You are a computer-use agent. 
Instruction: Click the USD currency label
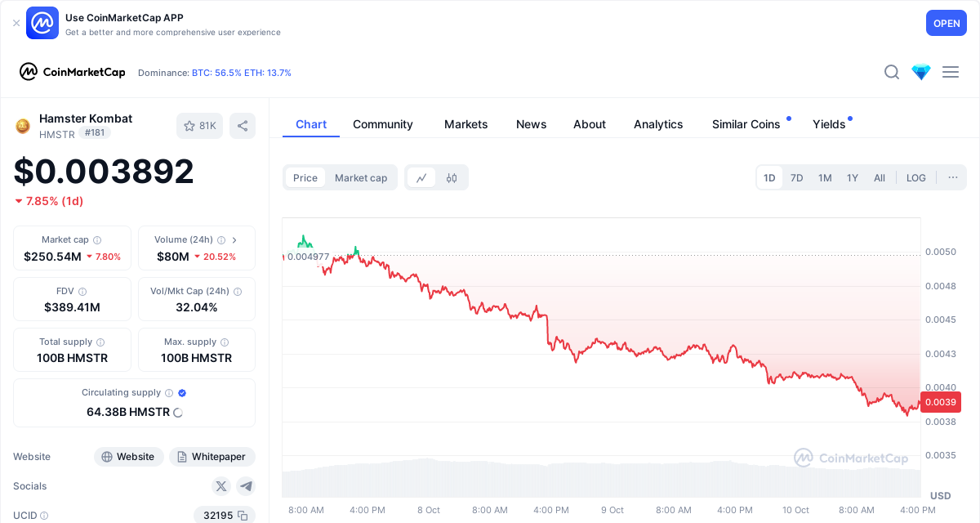tap(940, 495)
